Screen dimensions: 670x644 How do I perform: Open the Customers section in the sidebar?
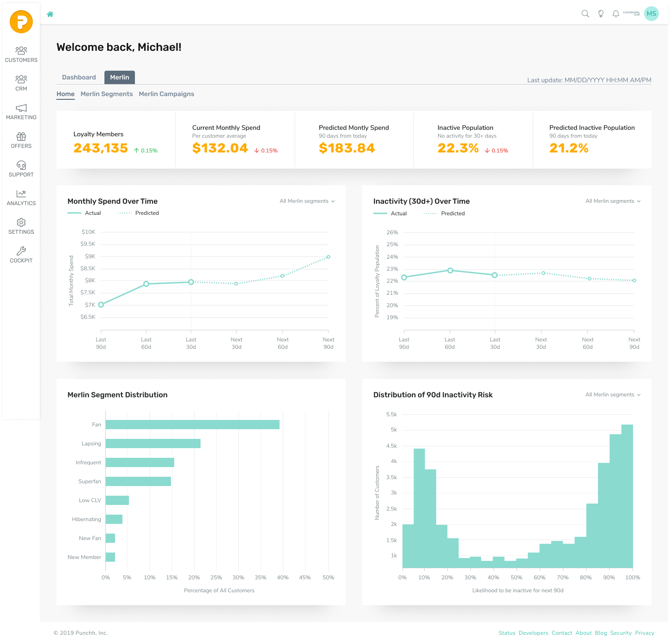point(21,52)
